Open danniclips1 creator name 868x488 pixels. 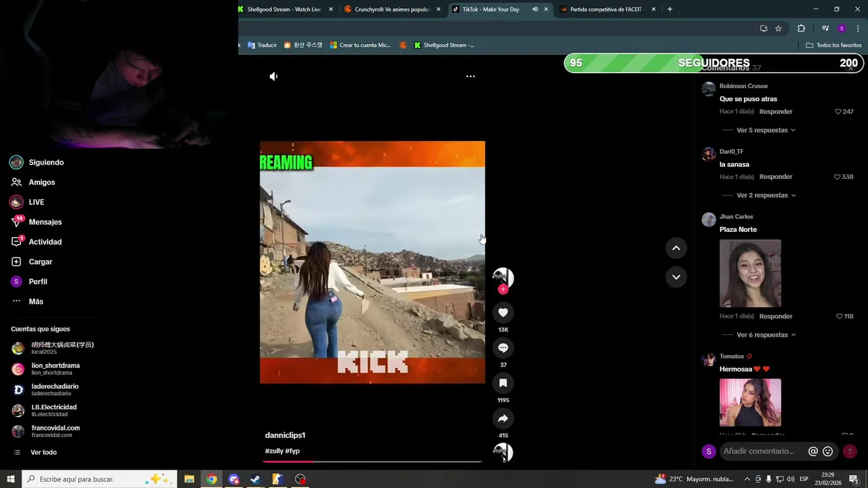point(285,435)
